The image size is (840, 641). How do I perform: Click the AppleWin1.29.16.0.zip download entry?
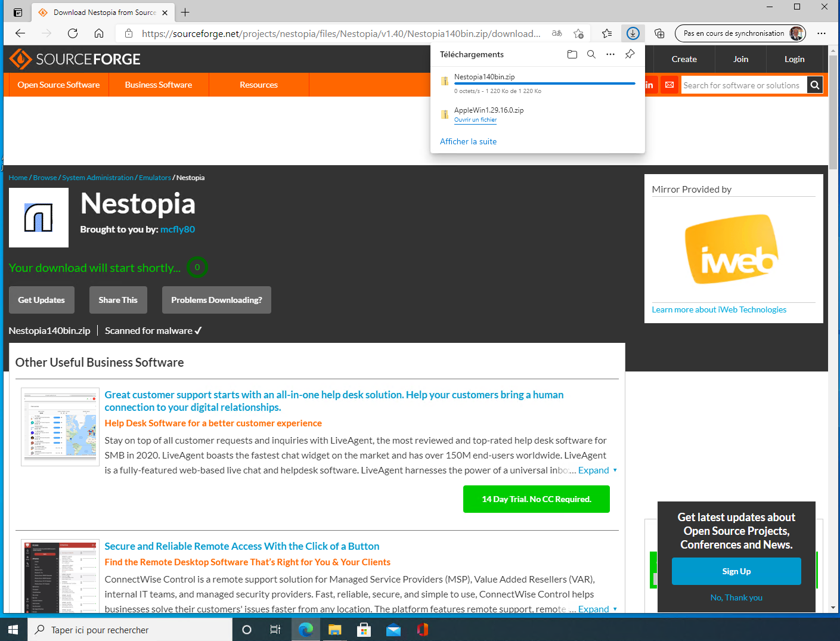[538, 114]
